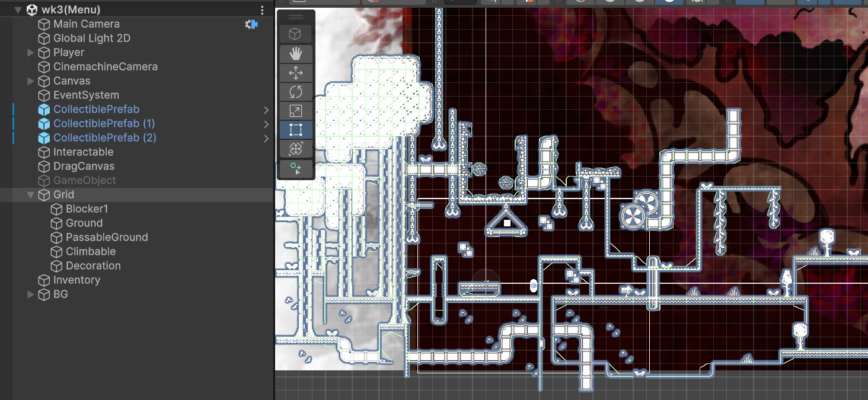The height and width of the screenshot is (400, 868).
Task: Select Global Light 2D in hierarchy
Action: (92, 39)
